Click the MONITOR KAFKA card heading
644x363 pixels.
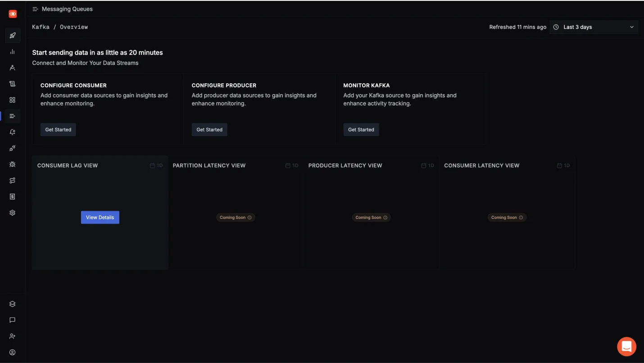[x=367, y=86]
